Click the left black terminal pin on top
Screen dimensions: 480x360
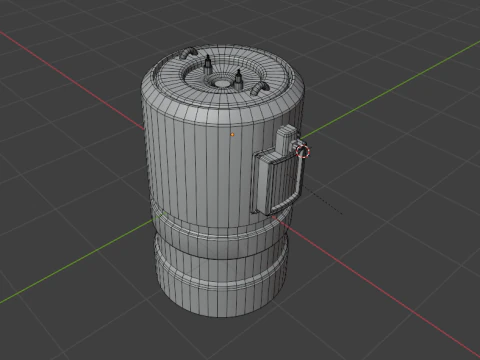(208, 65)
